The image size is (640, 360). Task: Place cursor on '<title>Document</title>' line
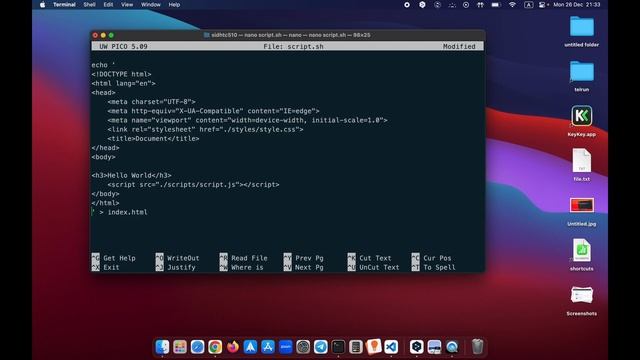[153, 138]
